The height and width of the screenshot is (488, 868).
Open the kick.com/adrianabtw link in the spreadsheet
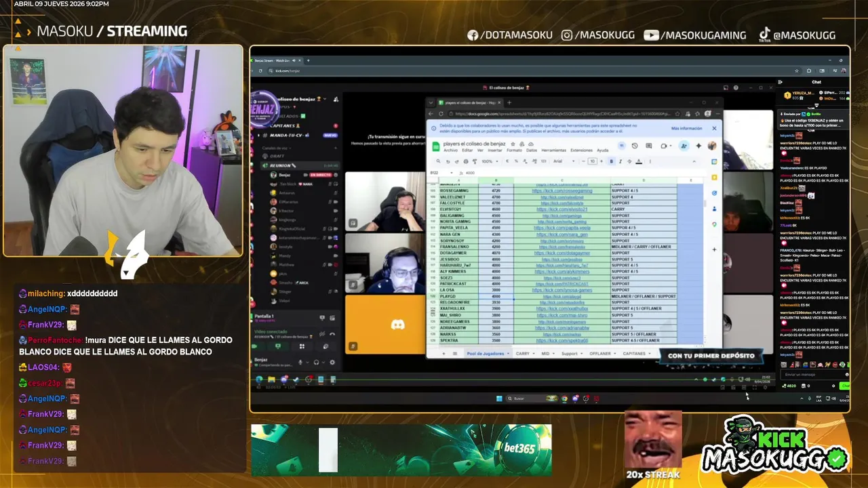pyautogui.click(x=562, y=327)
